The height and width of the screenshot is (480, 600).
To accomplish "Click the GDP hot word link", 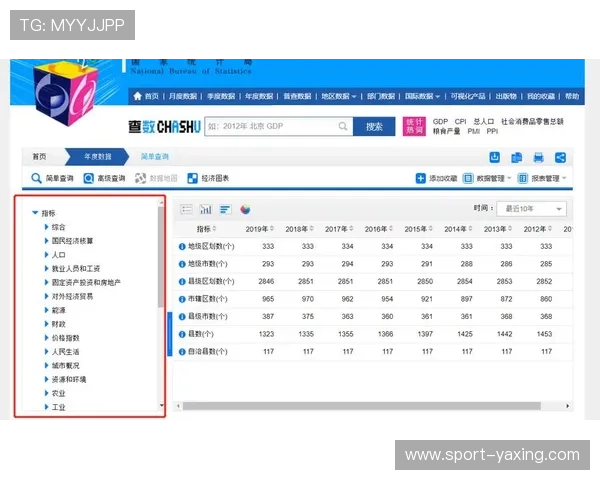I will 440,121.
